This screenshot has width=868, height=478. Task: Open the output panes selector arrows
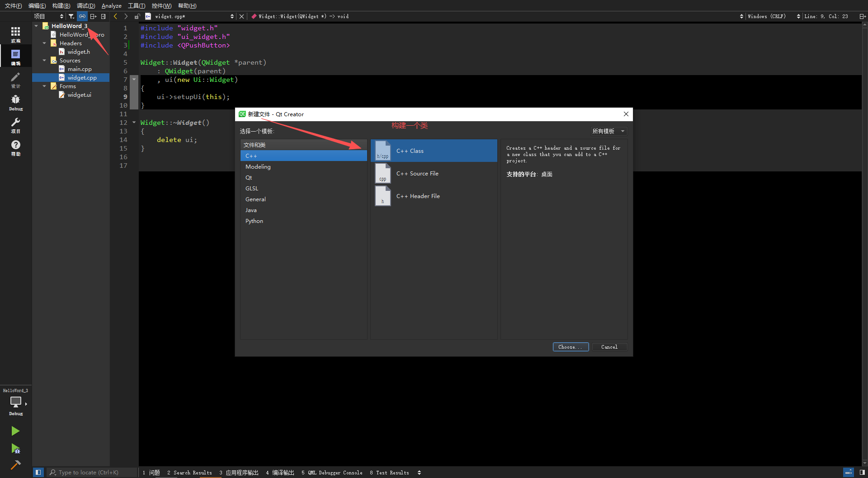(x=419, y=472)
